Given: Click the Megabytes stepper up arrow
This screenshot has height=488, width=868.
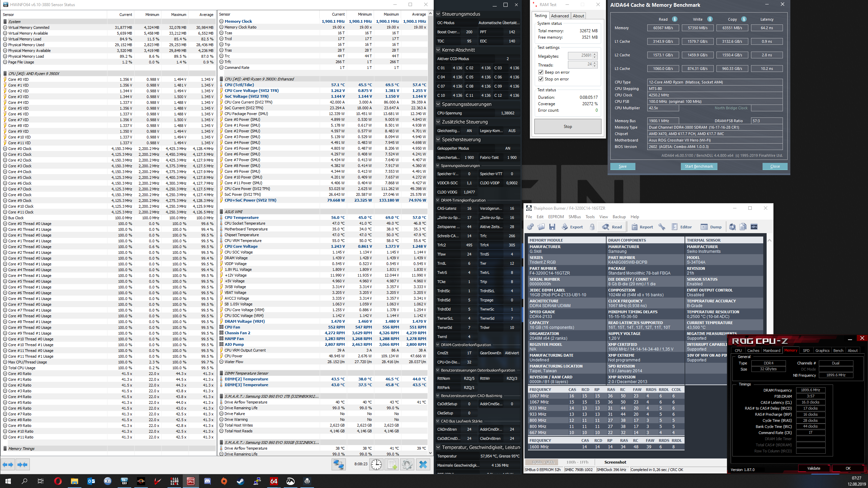Looking at the screenshot, I should tap(595, 54).
